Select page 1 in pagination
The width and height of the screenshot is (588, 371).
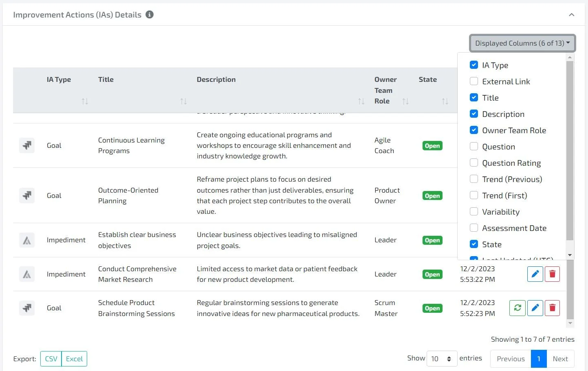coord(539,359)
